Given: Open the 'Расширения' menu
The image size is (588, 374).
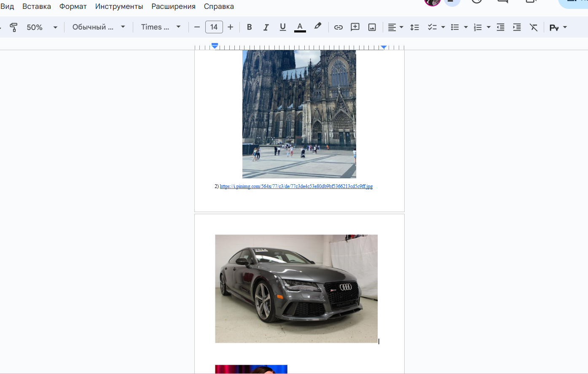Looking at the screenshot, I should [173, 6].
